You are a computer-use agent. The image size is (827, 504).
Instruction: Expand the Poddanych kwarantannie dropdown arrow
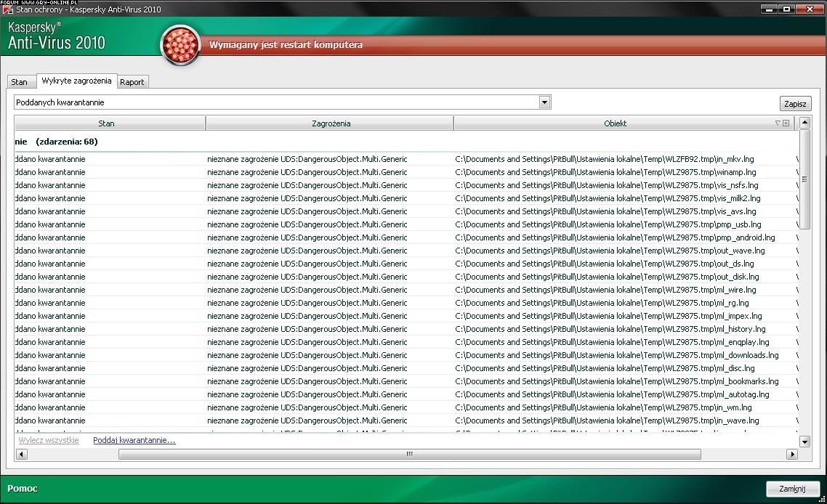tap(545, 102)
